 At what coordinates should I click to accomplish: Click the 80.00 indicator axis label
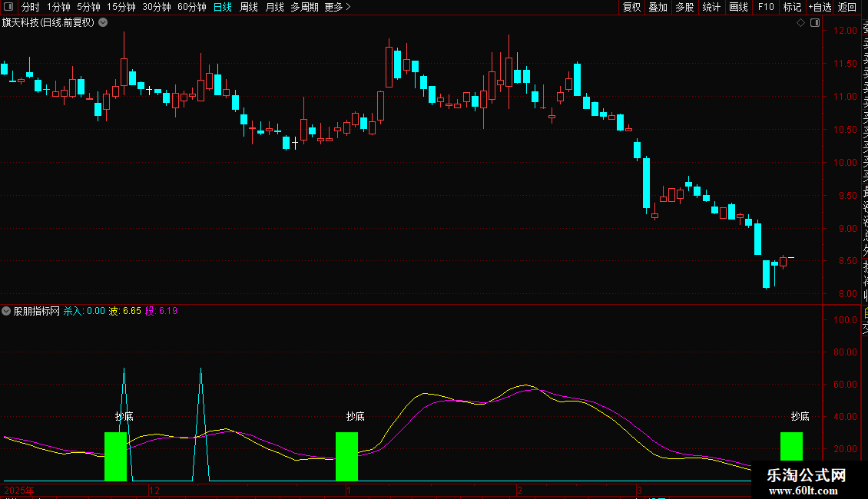[845, 352]
